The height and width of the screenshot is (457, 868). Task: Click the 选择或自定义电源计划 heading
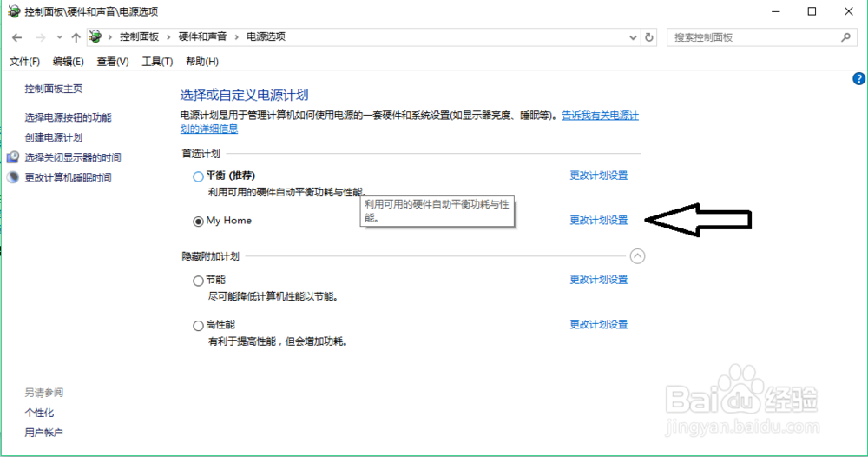[244, 96]
